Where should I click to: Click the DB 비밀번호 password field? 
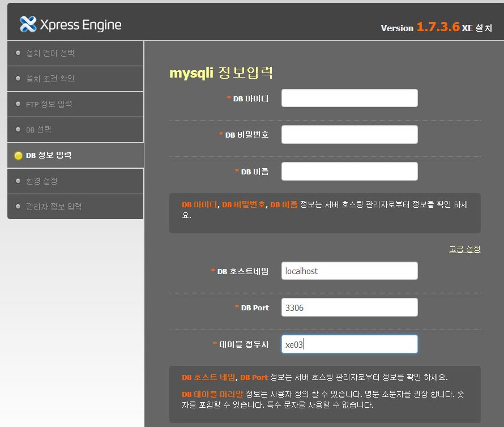tap(349, 134)
